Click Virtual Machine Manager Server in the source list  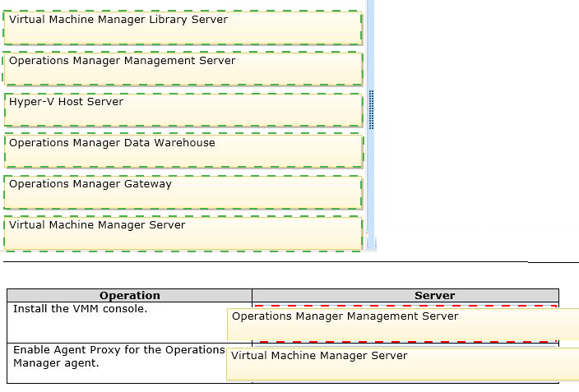(183, 233)
